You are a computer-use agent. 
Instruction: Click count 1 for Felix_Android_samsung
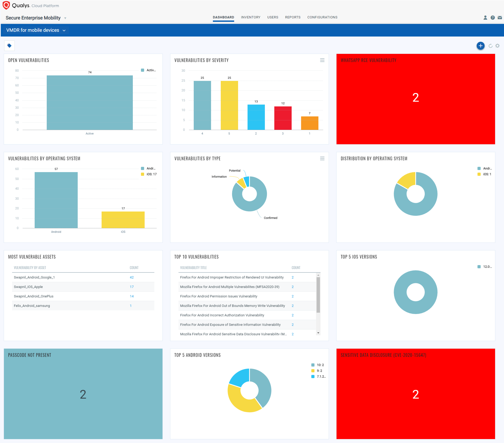pos(131,306)
